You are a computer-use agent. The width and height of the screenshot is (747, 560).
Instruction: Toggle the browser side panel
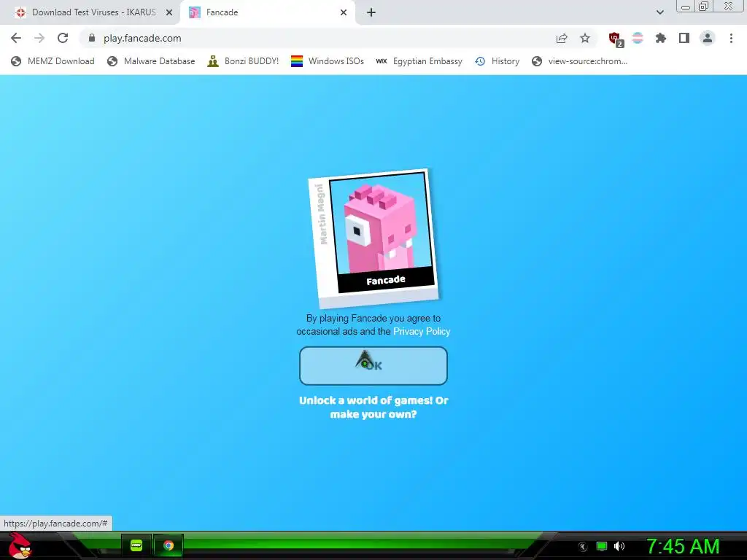tap(684, 38)
